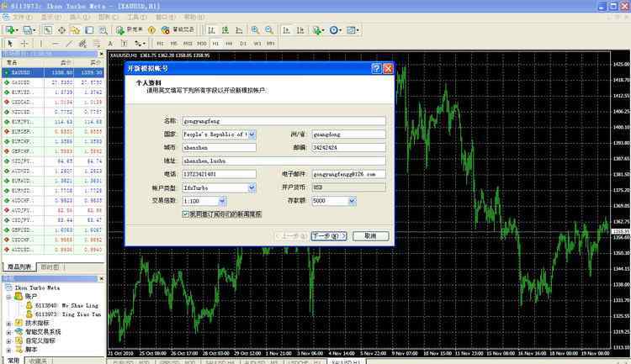Expand the 脚本 scripts tree node
Screen dimensions: 631x364
click(x=8, y=350)
